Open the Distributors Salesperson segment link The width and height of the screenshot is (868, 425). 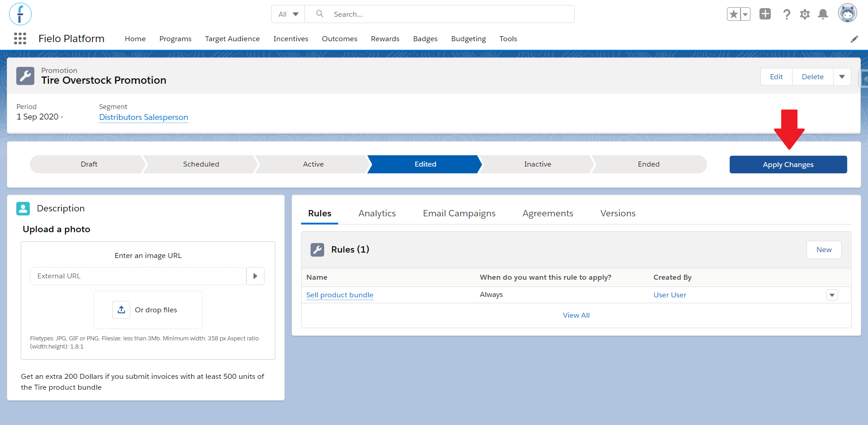coord(143,117)
